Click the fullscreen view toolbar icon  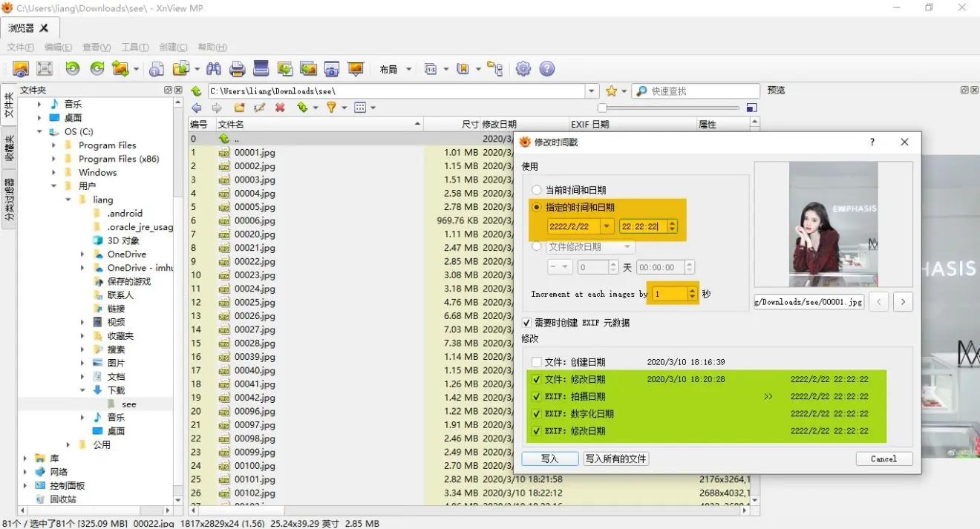pos(45,69)
